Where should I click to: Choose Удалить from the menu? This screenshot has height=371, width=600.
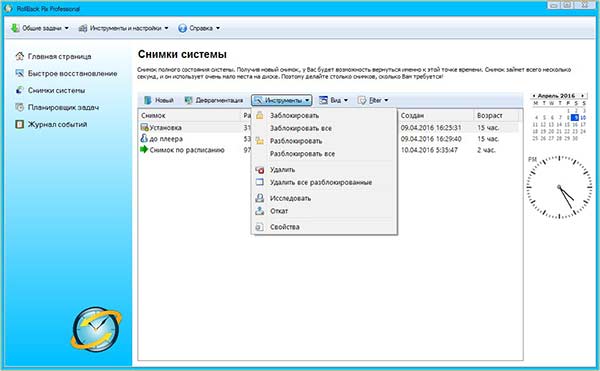click(324, 169)
